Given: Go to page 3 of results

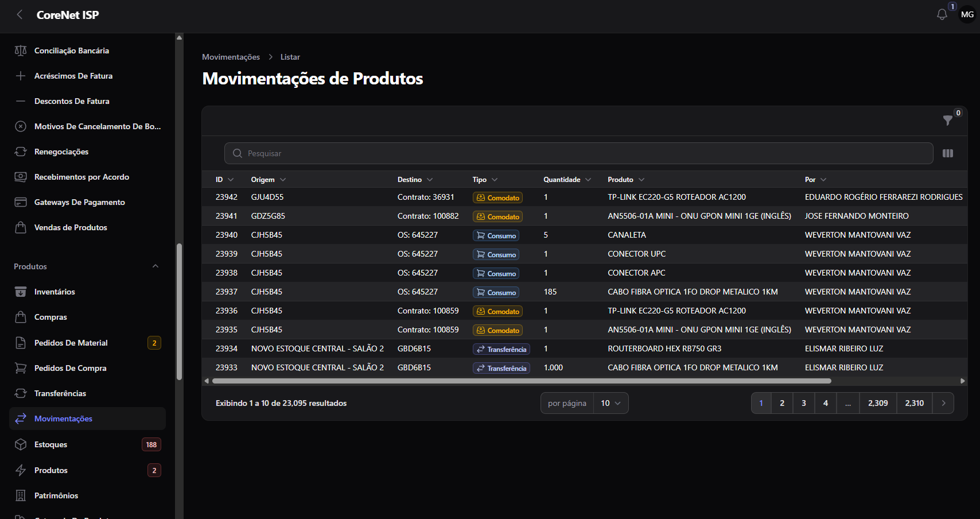Looking at the screenshot, I should tap(804, 403).
